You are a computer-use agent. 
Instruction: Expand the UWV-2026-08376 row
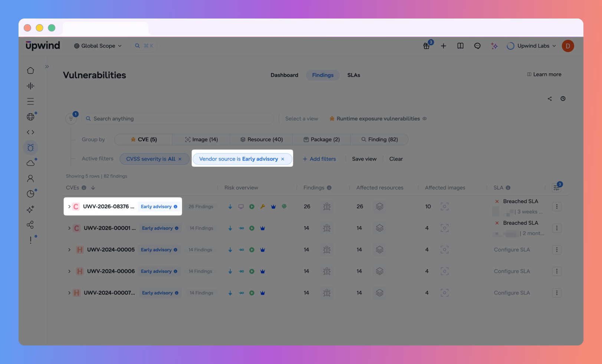tap(69, 206)
